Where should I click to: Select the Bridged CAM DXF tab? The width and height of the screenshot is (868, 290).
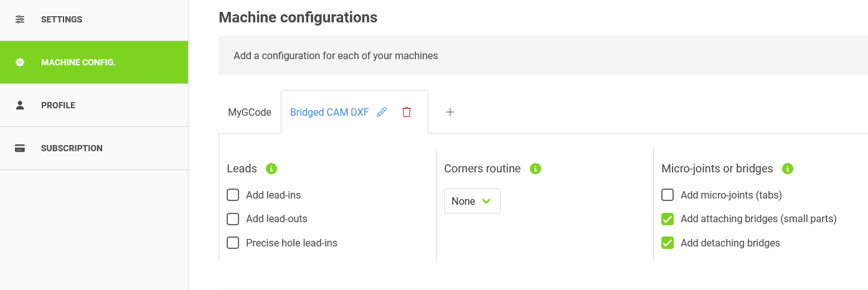(329, 113)
